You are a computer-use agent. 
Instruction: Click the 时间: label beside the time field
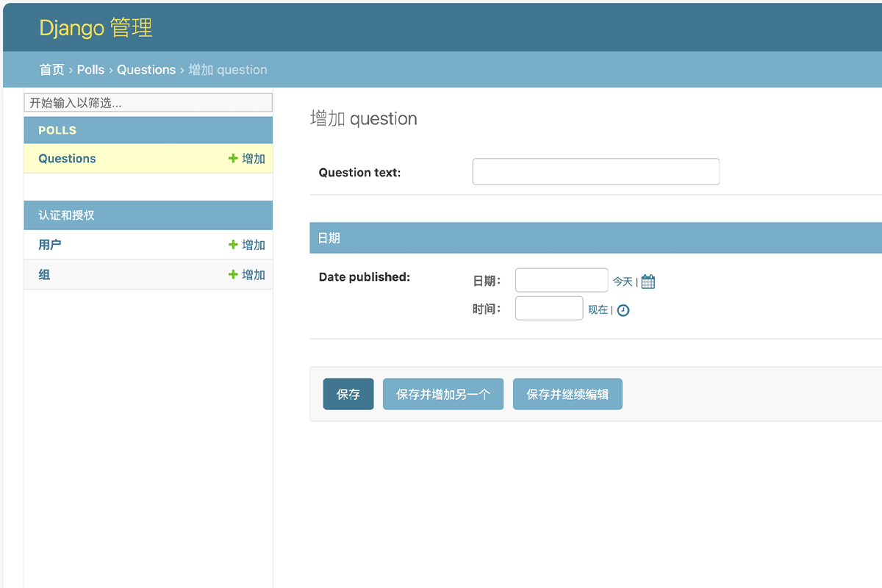point(487,309)
